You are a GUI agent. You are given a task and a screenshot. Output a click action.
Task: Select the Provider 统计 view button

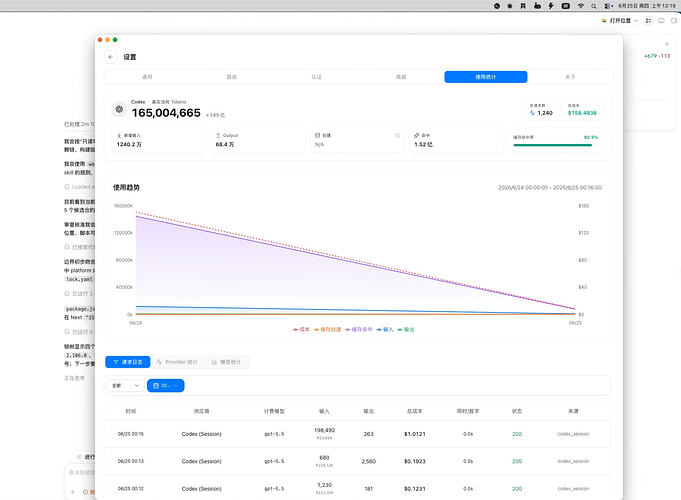click(177, 362)
